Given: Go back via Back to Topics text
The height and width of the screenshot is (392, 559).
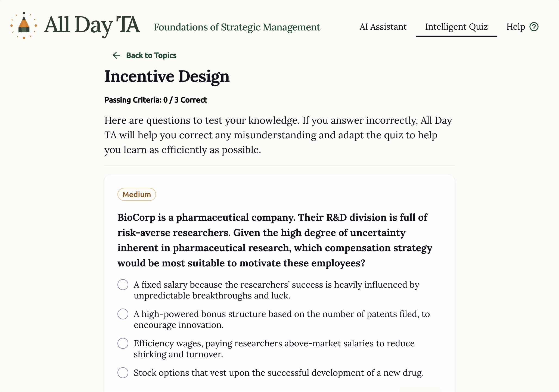Looking at the screenshot, I should 151,55.
